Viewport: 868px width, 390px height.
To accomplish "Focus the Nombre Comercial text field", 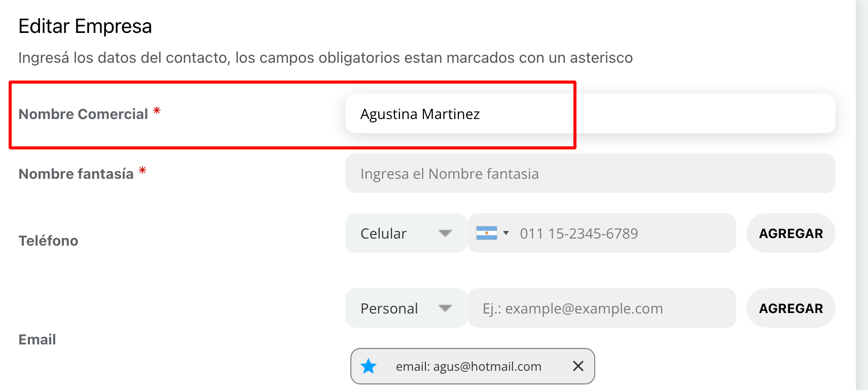I will click(590, 114).
